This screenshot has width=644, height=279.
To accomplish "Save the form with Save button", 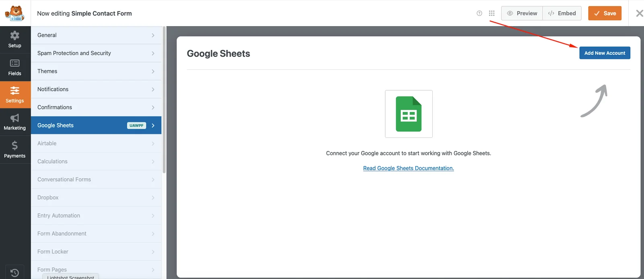I will [605, 13].
